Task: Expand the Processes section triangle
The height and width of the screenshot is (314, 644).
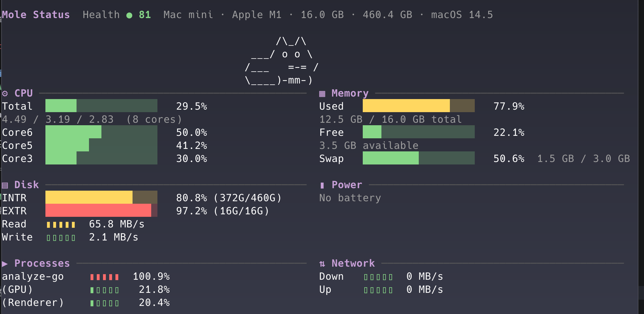Action: 5,264
